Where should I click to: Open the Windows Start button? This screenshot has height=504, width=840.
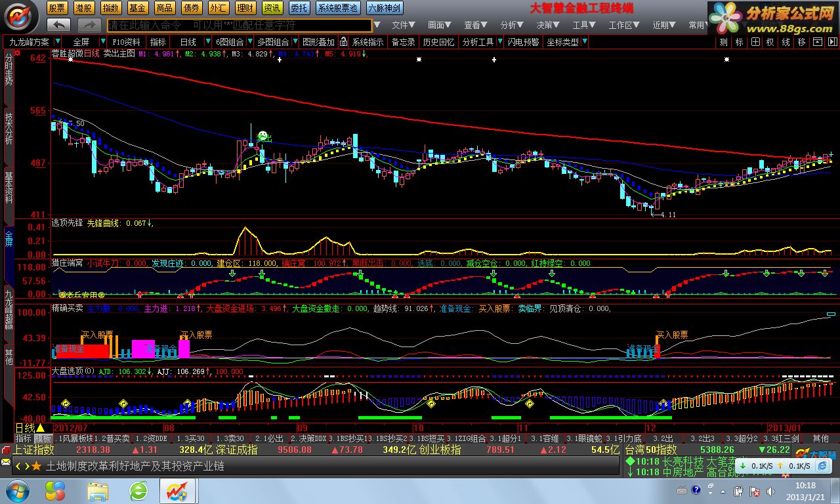pyautogui.click(x=16, y=490)
